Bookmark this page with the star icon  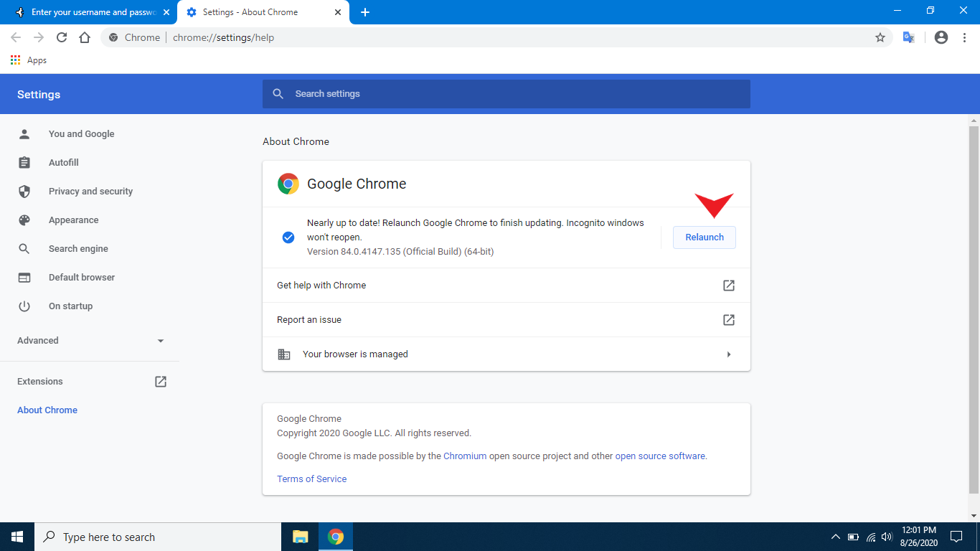(880, 37)
